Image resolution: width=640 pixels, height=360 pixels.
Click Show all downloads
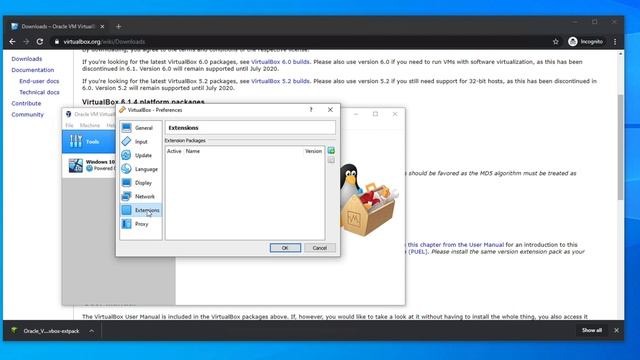[x=592, y=330]
